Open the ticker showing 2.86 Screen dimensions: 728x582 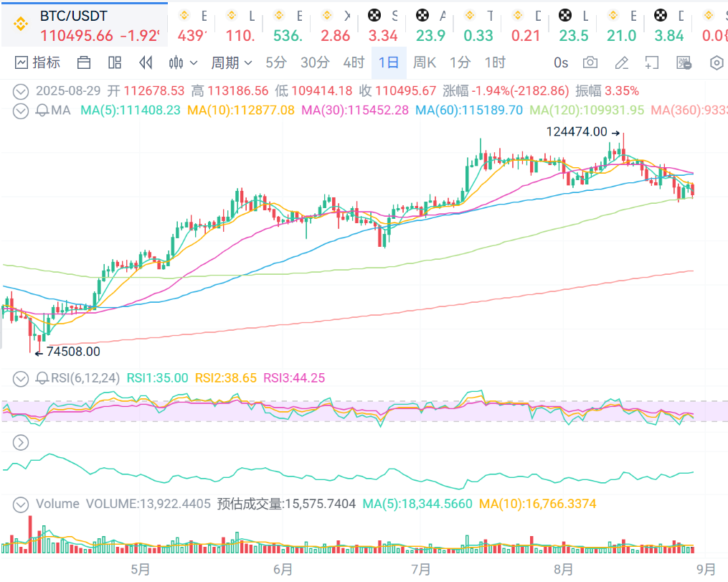pos(335,26)
